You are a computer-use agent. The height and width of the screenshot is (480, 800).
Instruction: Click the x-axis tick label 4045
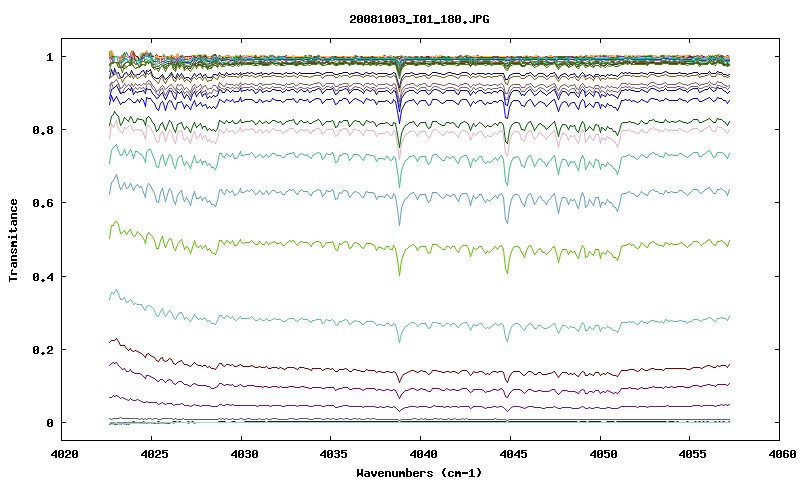pyautogui.click(x=514, y=454)
